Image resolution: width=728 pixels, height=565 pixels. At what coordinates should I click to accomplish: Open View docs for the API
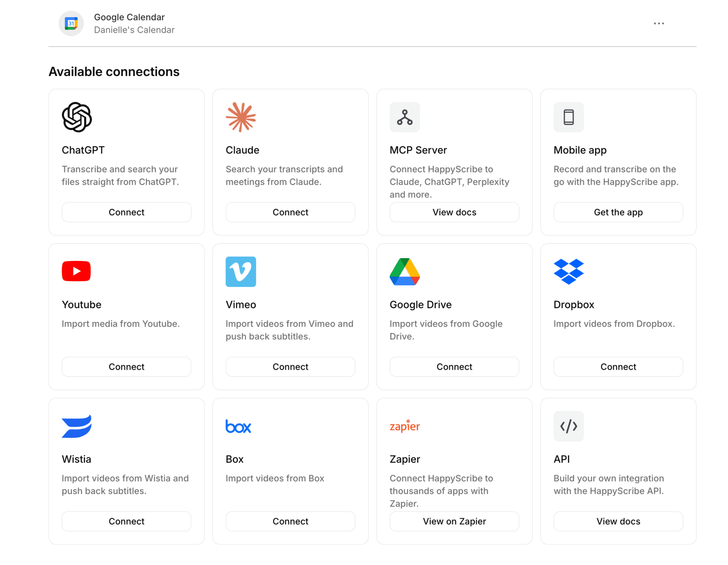(618, 521)
